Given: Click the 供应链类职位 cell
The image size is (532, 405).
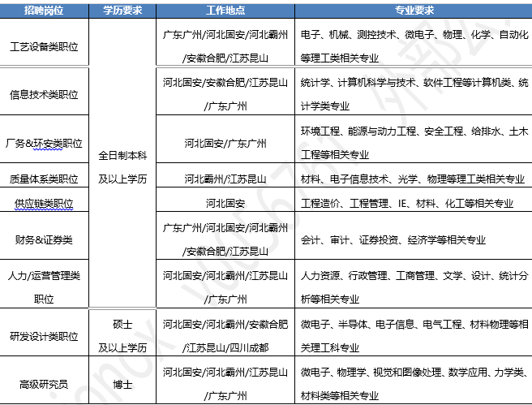Looking at the screenshot, I should pyautogui.click(x=45, y=203).
